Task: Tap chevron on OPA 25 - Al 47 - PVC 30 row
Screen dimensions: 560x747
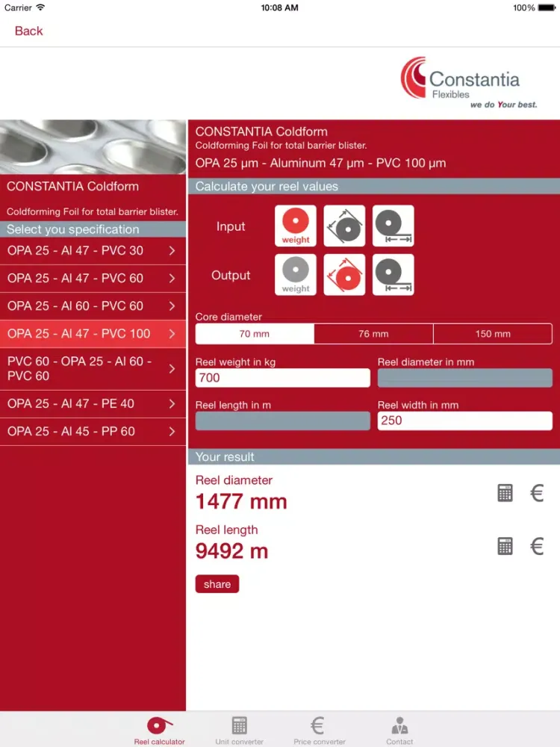Action: (x=172, y=250)
